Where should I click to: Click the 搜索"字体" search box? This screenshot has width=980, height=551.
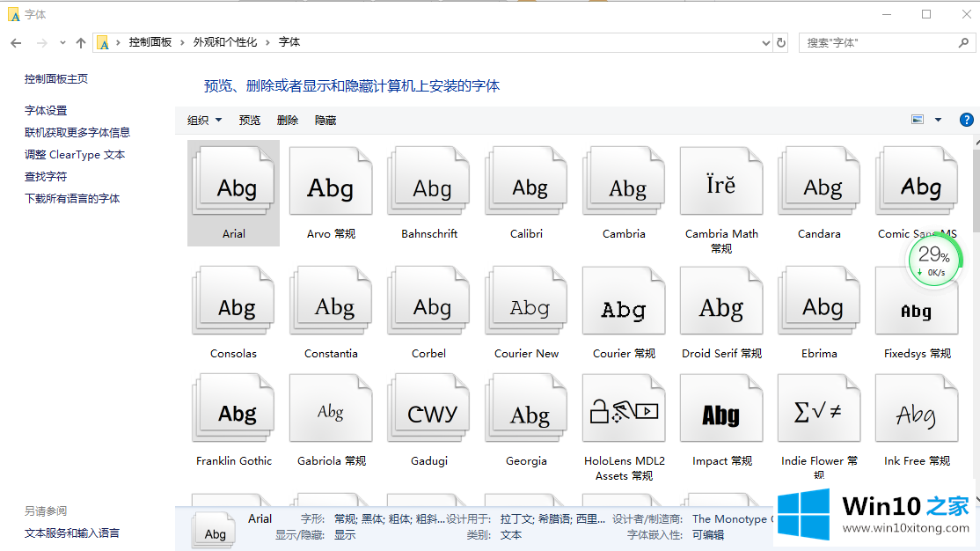[880, 42]
